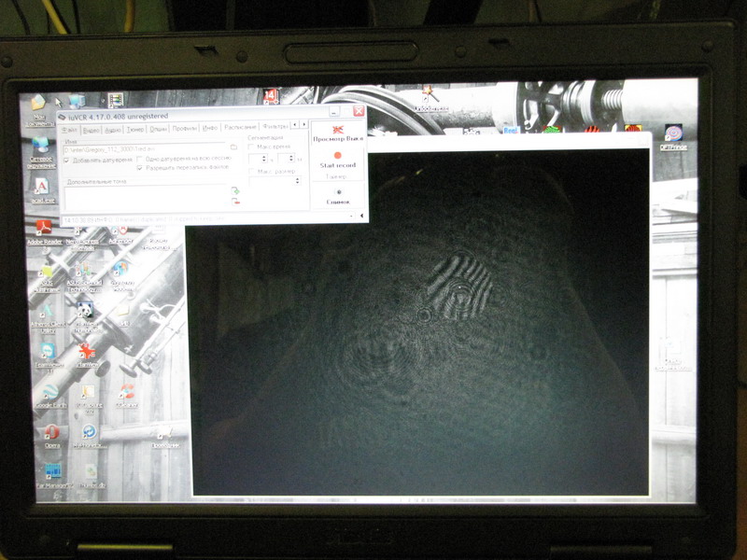The height and width of the screenshot is (560, 747).
Task: Switch to the Тюнер tab
Action: coord(135,129)
